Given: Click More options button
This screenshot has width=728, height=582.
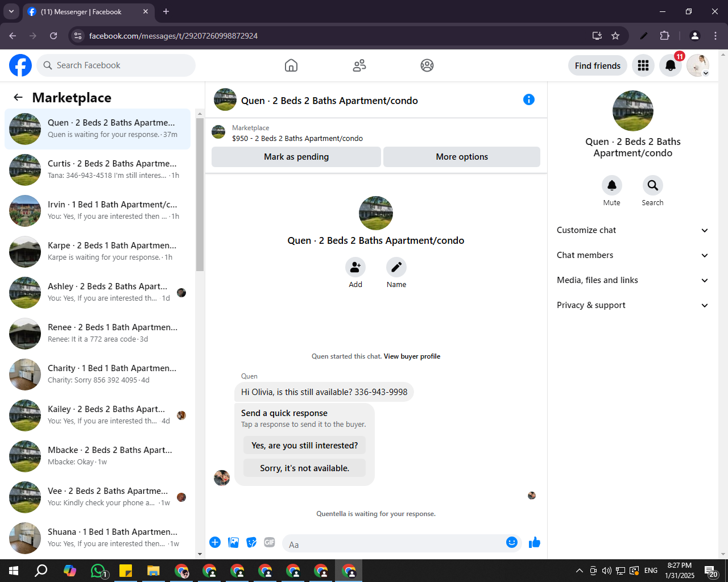Looking at the screenshot, I should 462,157.
